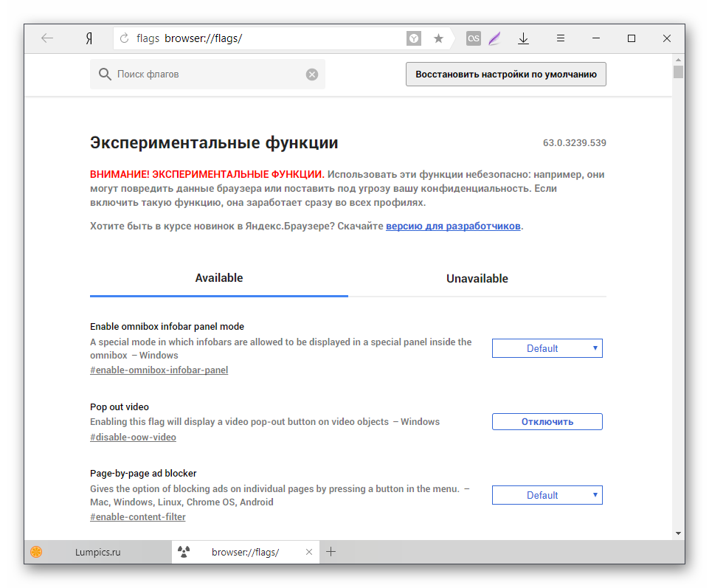Viewport: 709px width, 588px height.
Task: Expand the omnibox infobar panel Default dropdown
Action: (x=547, y=348)
